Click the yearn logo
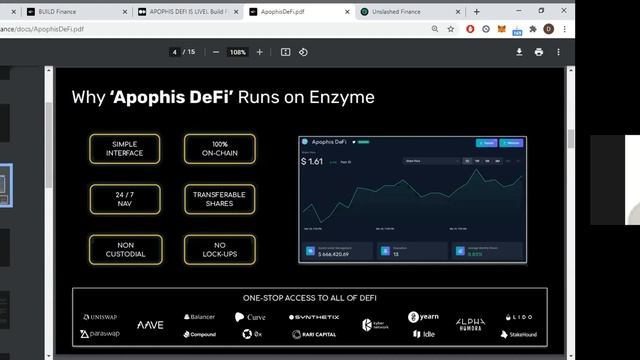 tap(423, 317)
